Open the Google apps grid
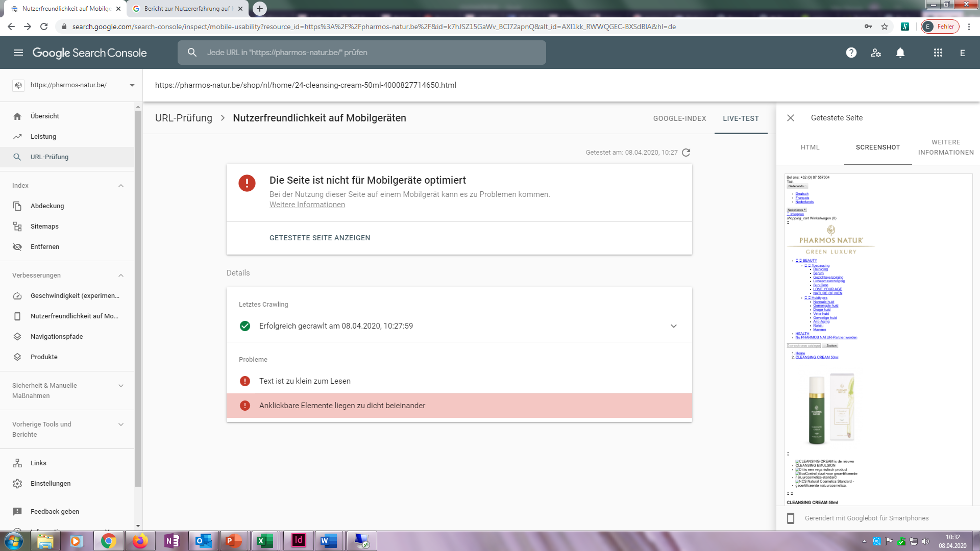980x551 pixels. pos(938,53)
